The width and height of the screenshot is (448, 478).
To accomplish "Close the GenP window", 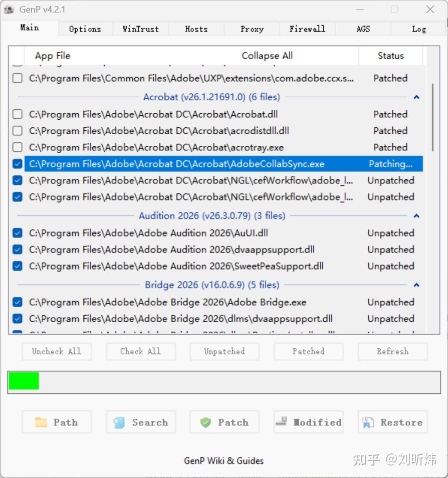I will pos(430,10).
